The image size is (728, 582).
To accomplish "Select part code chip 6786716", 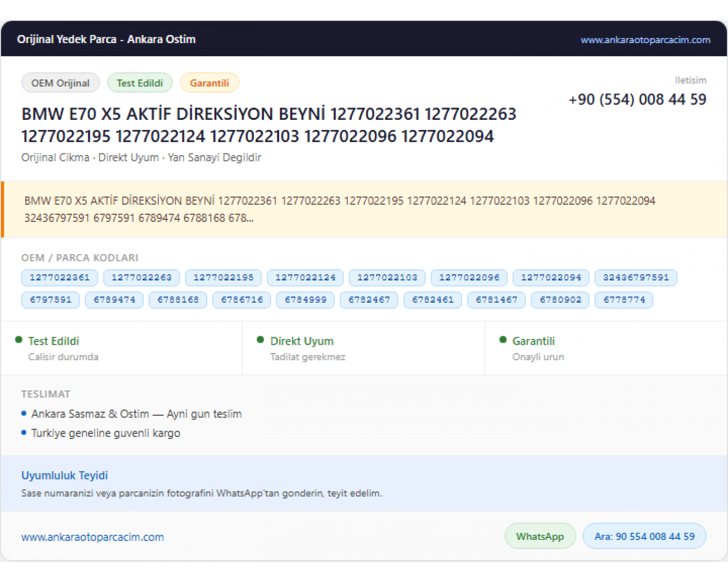I will coord(242,300).
